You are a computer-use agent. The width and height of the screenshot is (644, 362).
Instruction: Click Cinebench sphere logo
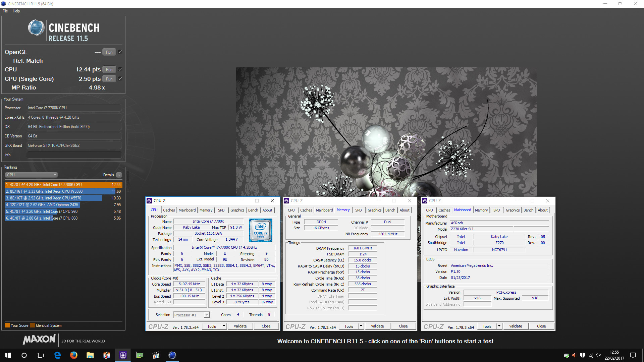(x=36, y=28)
